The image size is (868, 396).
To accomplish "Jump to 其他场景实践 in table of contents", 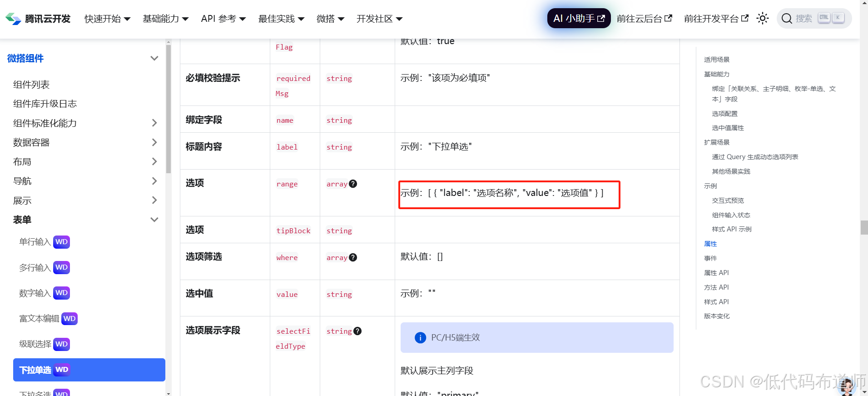I will pos(731,171).
